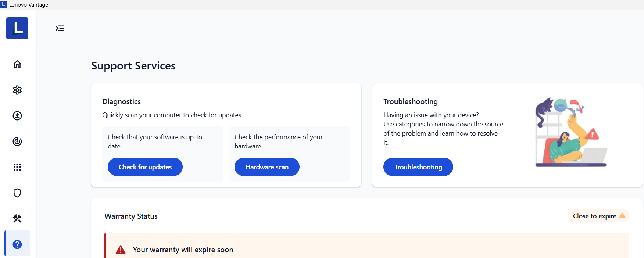The height and width of the screenshot is (258, 644).
Task: Start the Hardware scan
Action: (x=267, y=167)
